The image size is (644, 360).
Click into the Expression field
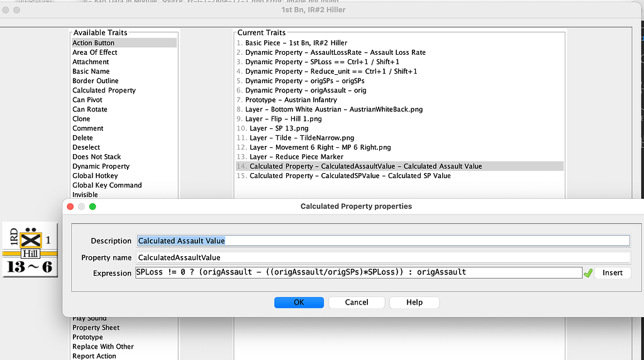pyautogui.click(x=359, y=273)
